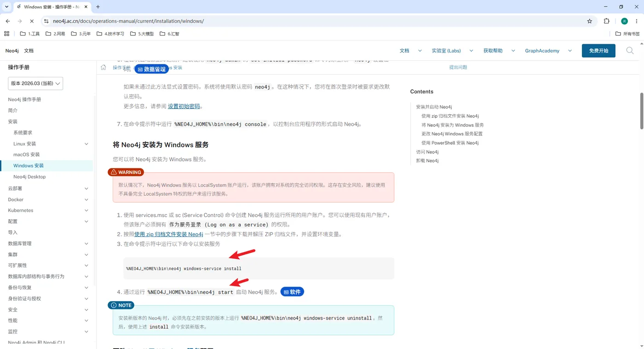Bookmark this page with the star icon
Viewport: 644px width, 349px height.
pyautogui.click(x=590, y=21)
